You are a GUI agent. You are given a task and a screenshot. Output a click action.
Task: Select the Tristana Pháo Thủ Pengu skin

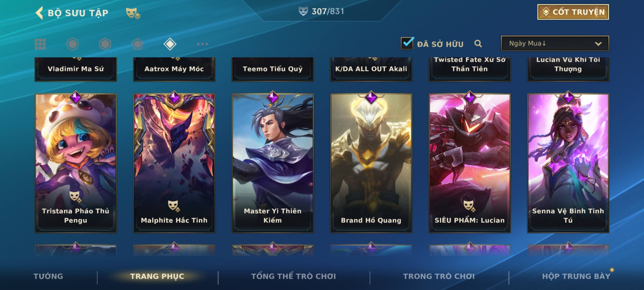coord(76,163)
